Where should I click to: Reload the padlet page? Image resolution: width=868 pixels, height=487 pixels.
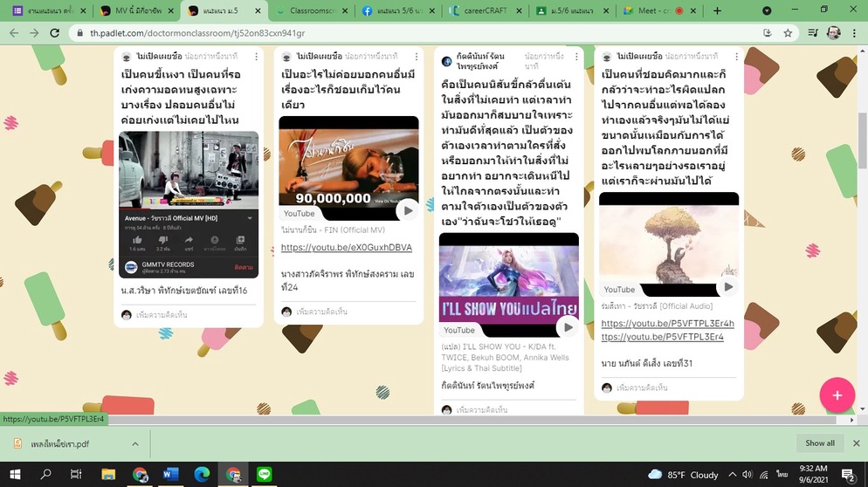tap(54, 33)
